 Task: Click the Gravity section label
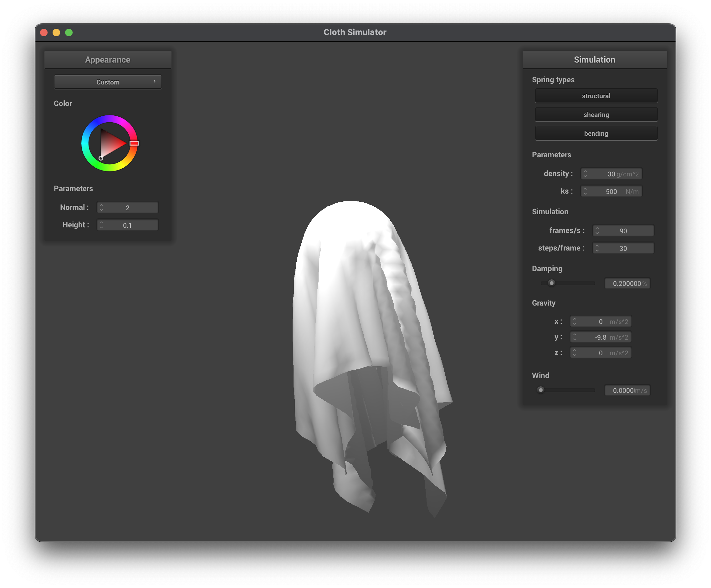point(543,303)
